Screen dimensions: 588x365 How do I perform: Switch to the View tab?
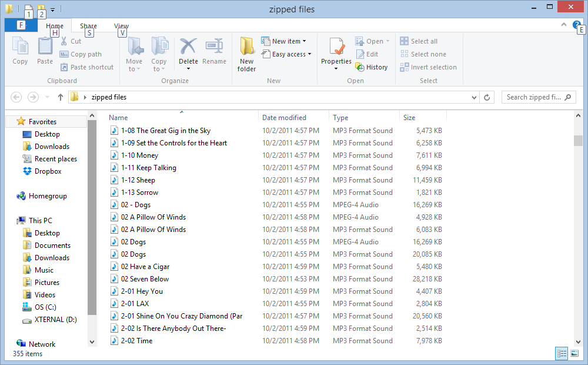(122, 26)
